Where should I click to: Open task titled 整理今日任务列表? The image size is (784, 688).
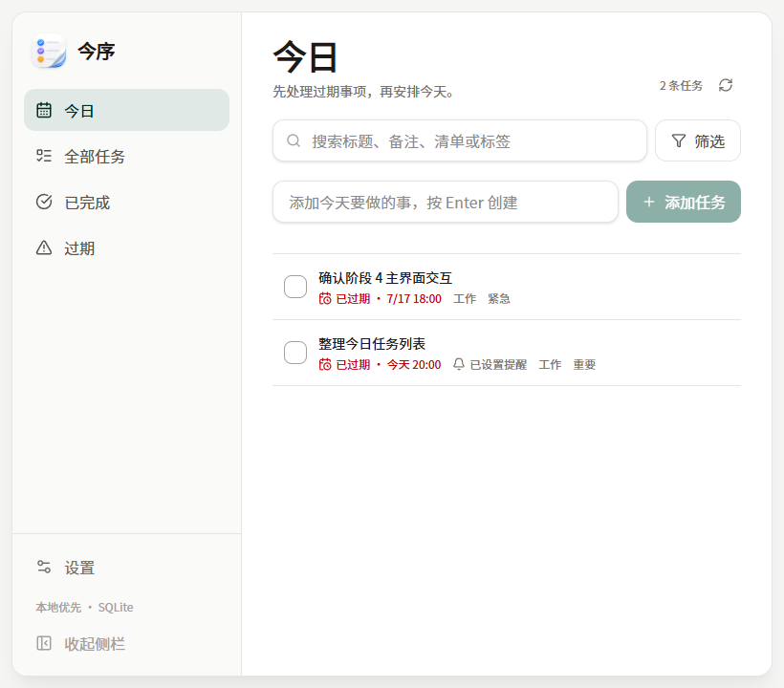coord(372,344)
